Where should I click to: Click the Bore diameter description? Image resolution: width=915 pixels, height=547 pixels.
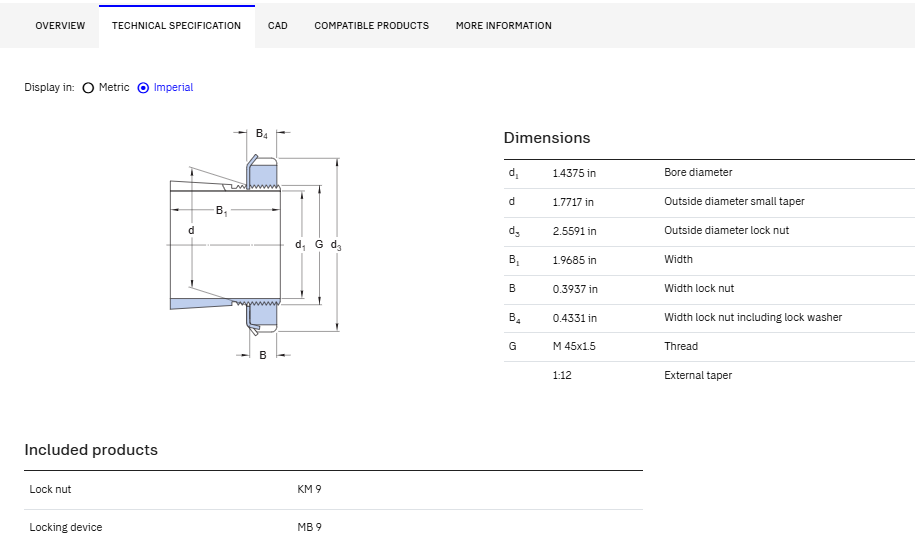pos(698,172)
